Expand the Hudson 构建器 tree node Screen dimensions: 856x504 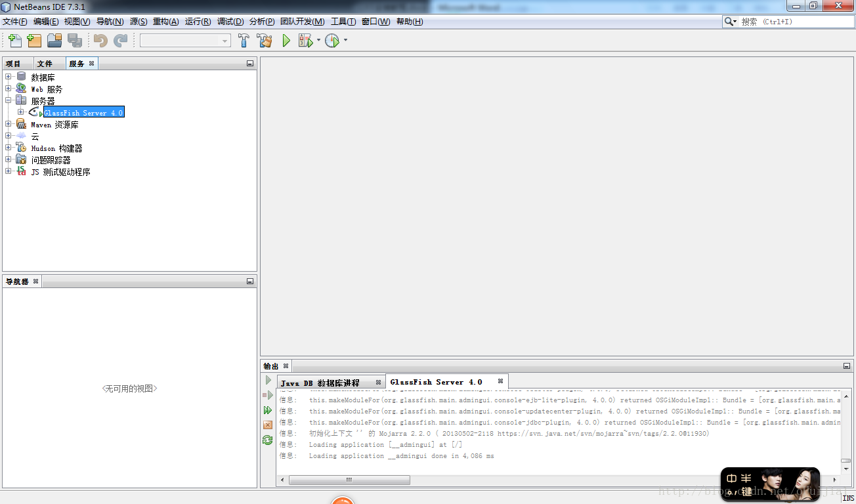9,148
